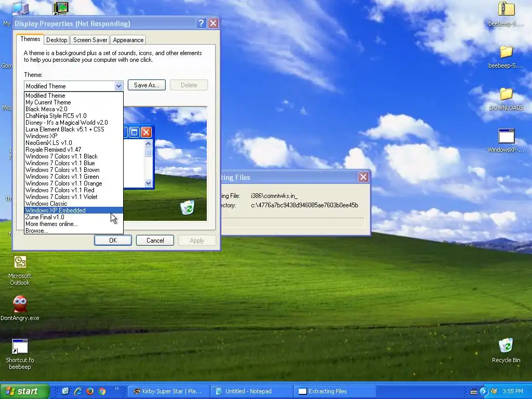The image size is (532, 399).
Task: Choose Windows 7 Colors v1.1 Green
Action: [x=74, y=177]
